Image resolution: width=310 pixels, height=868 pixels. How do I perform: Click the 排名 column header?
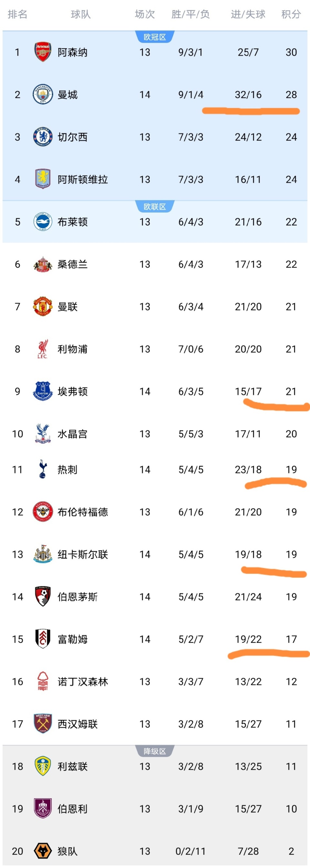(17, 14)
